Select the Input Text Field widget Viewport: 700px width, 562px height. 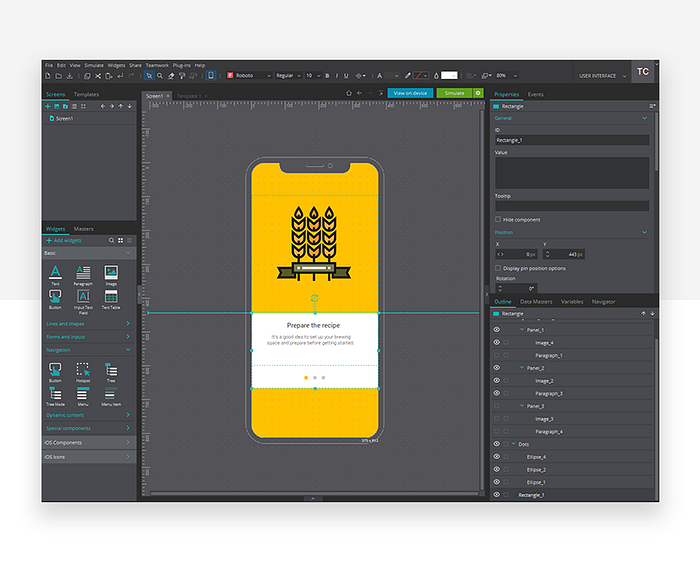83,301
